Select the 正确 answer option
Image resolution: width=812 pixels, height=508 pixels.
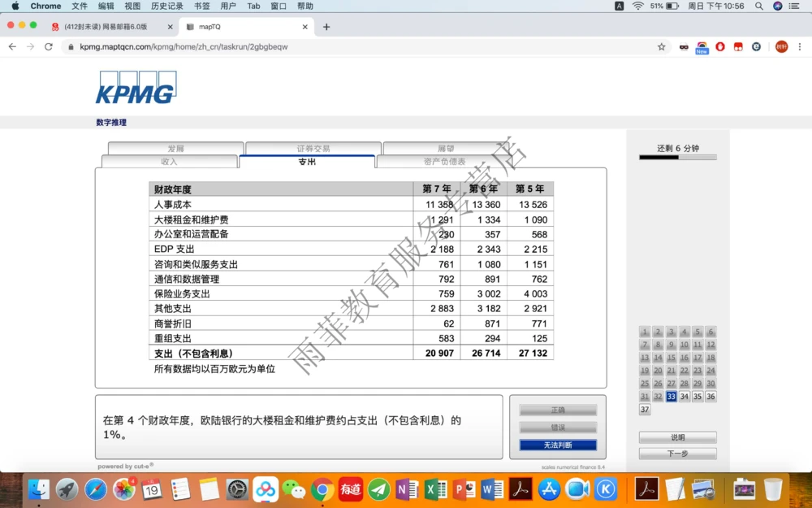557,410
